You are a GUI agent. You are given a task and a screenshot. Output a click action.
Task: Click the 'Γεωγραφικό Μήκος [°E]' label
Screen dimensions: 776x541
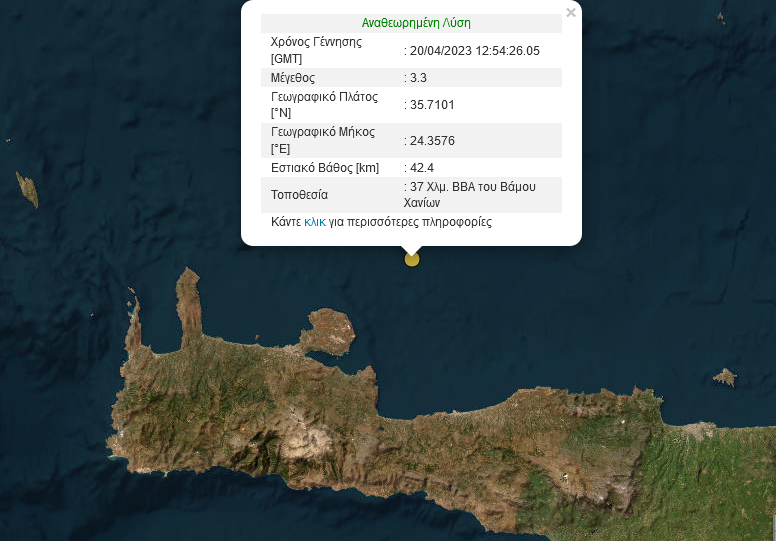[x=323, y=140]
